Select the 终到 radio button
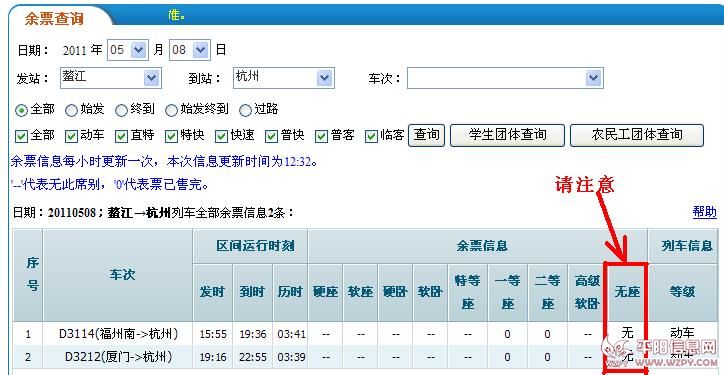 [x=121, y=110]
